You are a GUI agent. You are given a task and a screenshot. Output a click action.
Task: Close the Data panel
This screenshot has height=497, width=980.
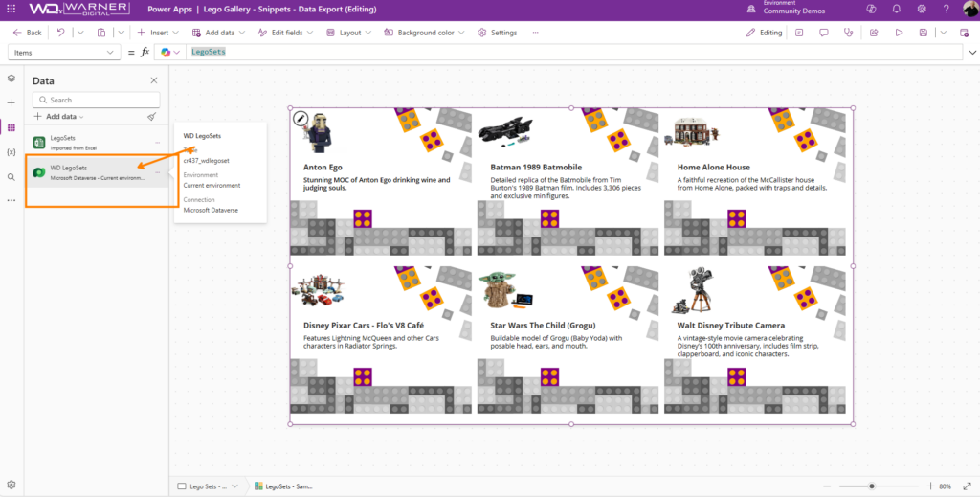point(154,80)
